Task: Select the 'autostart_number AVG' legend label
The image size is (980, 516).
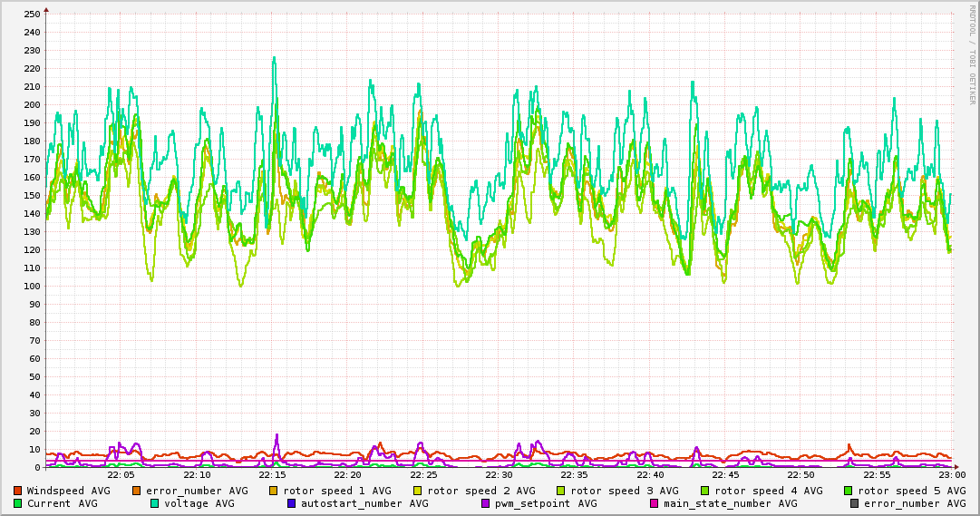Action: [365, 503]
